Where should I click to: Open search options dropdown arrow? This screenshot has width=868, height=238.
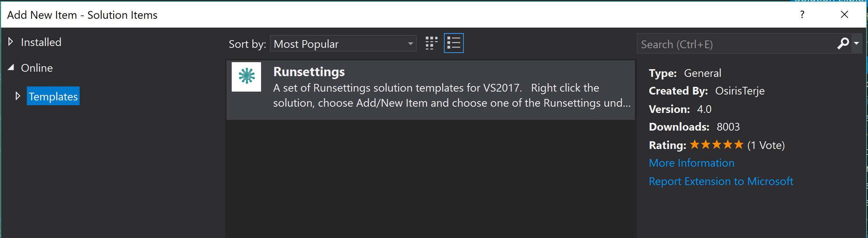(x=857, y=43)
